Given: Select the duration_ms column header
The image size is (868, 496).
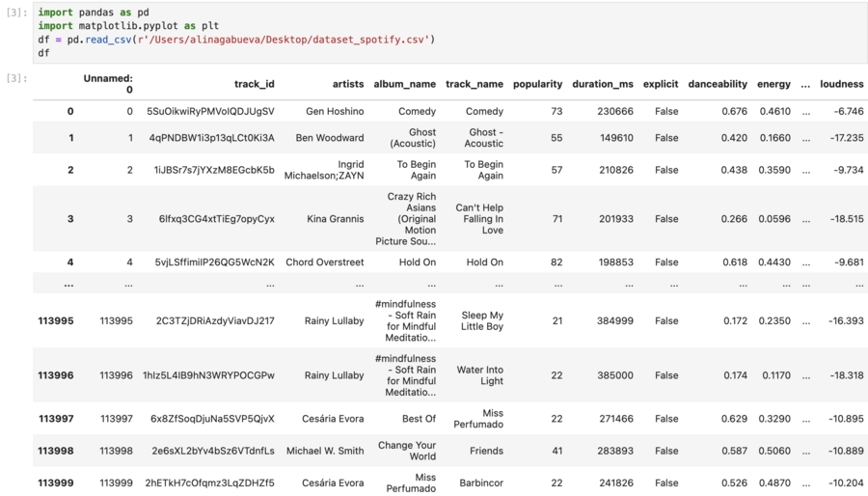Looking at the screenshot, I should coord(602,84).
